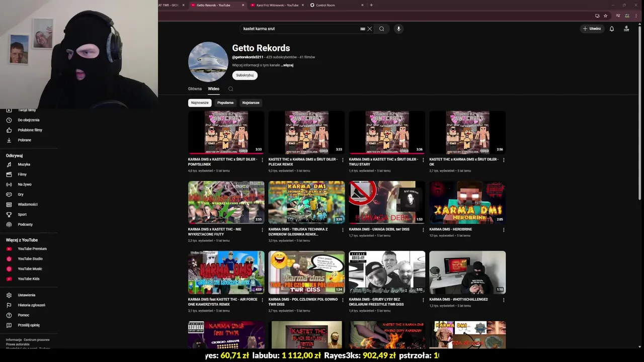
Task: Open options menu for TWUJ STARY video
Action: [423, 160]
